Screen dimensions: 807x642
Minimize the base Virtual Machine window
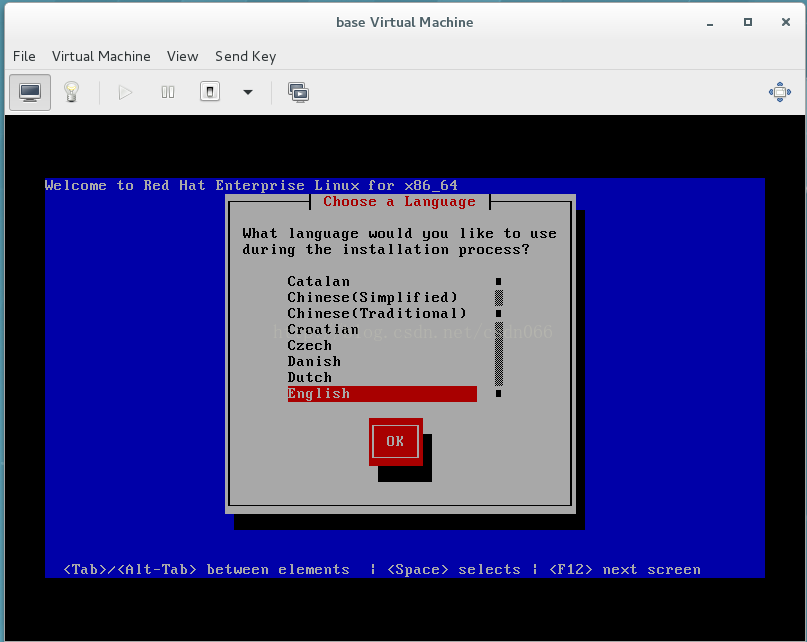pyautogui.click(x=710, y=23)
